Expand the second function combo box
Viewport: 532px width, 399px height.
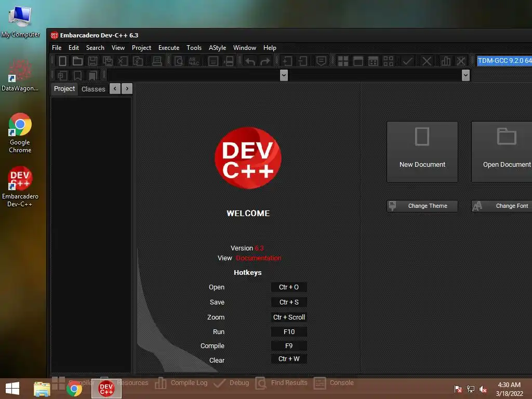point(465,75)
